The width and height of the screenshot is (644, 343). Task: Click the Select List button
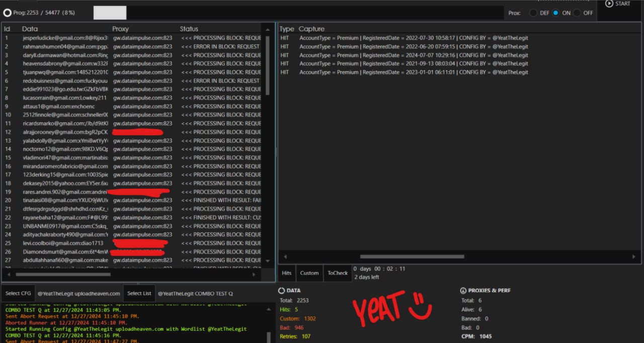pyautogui.click(x=139, y=293)
